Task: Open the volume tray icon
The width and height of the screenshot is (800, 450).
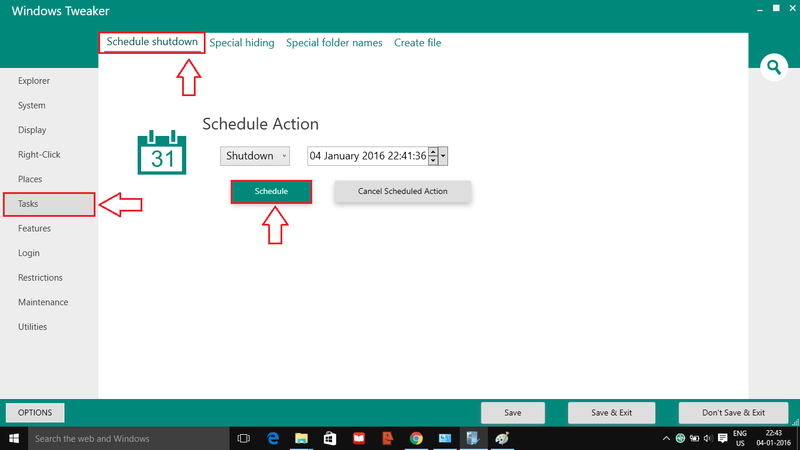Action: [x=708, y=438]
